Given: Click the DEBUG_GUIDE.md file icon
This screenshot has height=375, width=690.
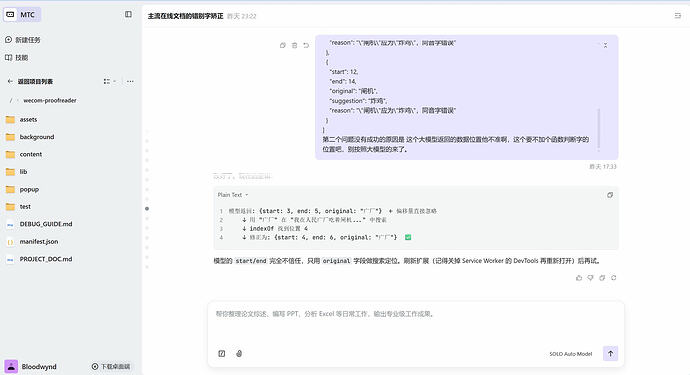Looking at the screenshot, I should tap(10, 224).
